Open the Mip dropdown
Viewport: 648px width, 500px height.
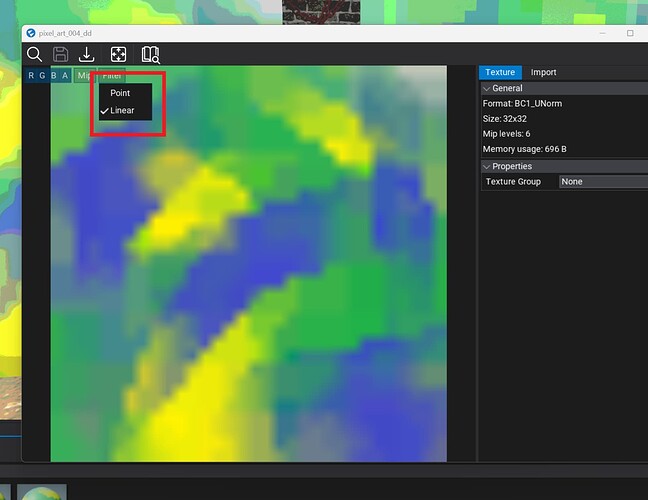pyautogui.click(x=85, y=76)
